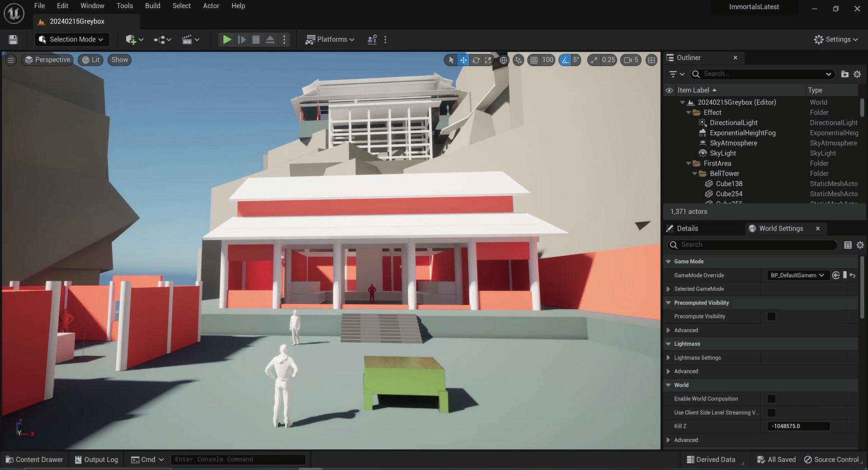Open the viewport Show flags menu
Screen dimensions: 868x470
click(119, 60)
